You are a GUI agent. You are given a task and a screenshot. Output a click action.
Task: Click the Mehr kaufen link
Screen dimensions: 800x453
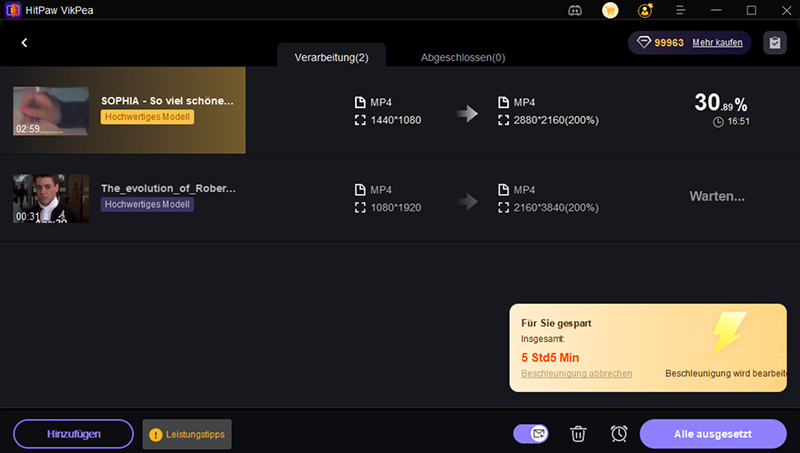click(x=717, y=43)
